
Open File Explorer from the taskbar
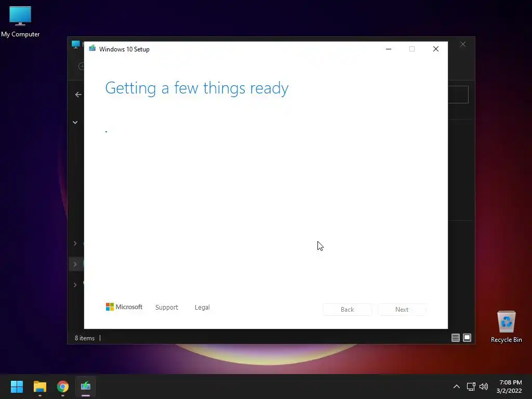[x=39, y=387]
